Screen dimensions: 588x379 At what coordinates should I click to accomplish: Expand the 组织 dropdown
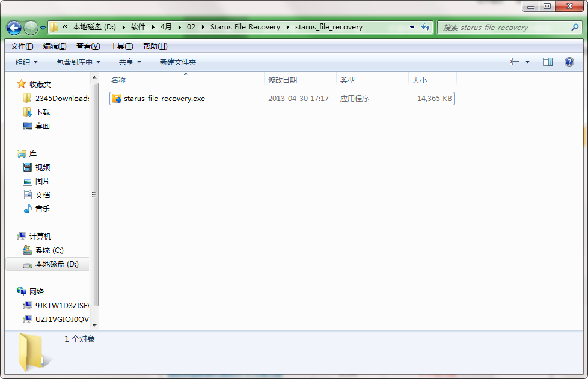(x=26, y=62)
